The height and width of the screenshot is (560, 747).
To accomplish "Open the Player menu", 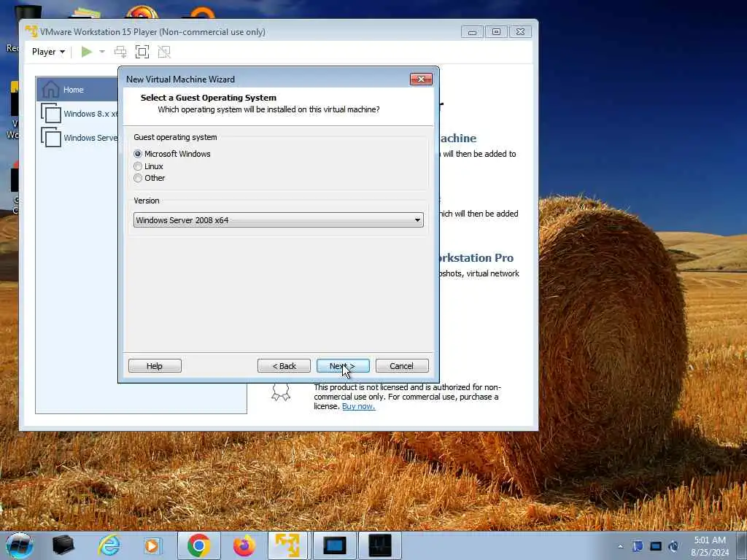I will (48, 52).
